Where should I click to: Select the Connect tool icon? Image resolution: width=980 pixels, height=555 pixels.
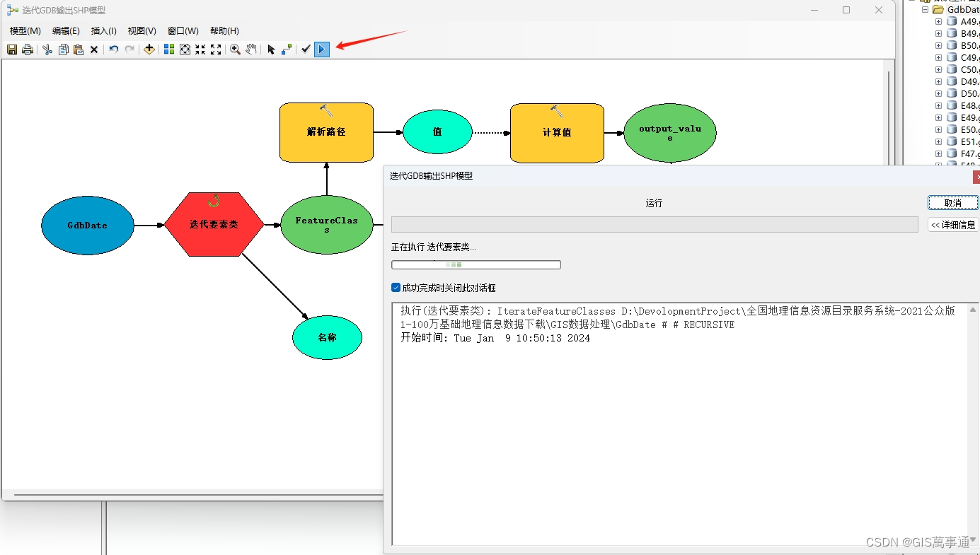pos(287,49)
